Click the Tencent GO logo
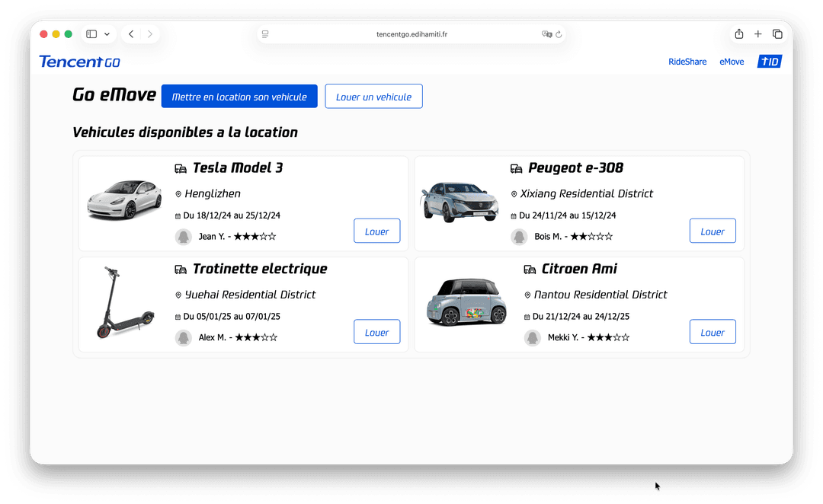The width and height of the screenshot is (823, 504). point(79,62)
